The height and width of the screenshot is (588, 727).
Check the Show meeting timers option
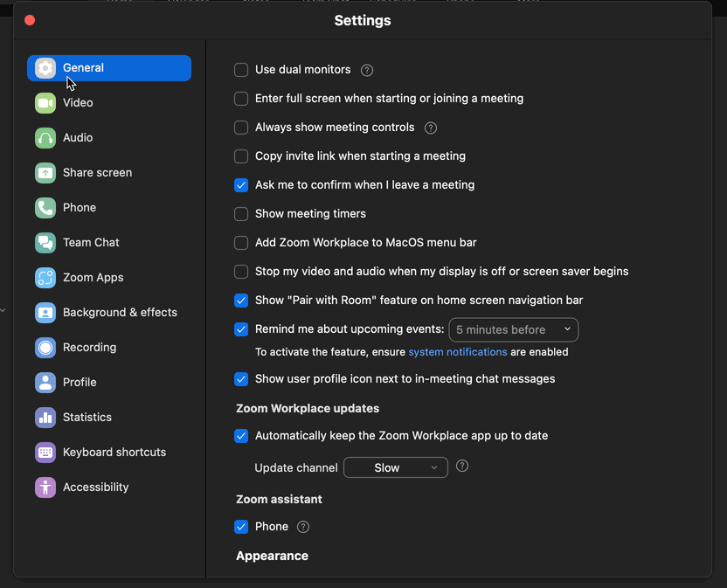click(x=240, y=213)
